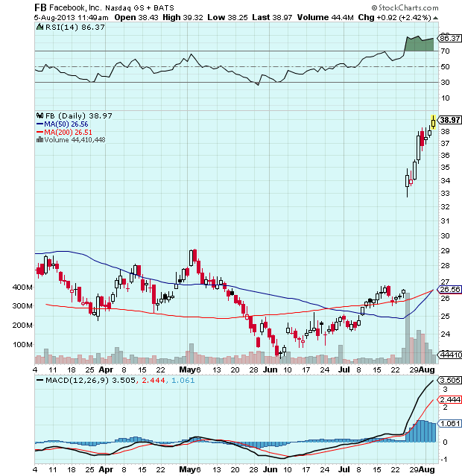Click the Facebook, Inc. company name

coord(75,7)
